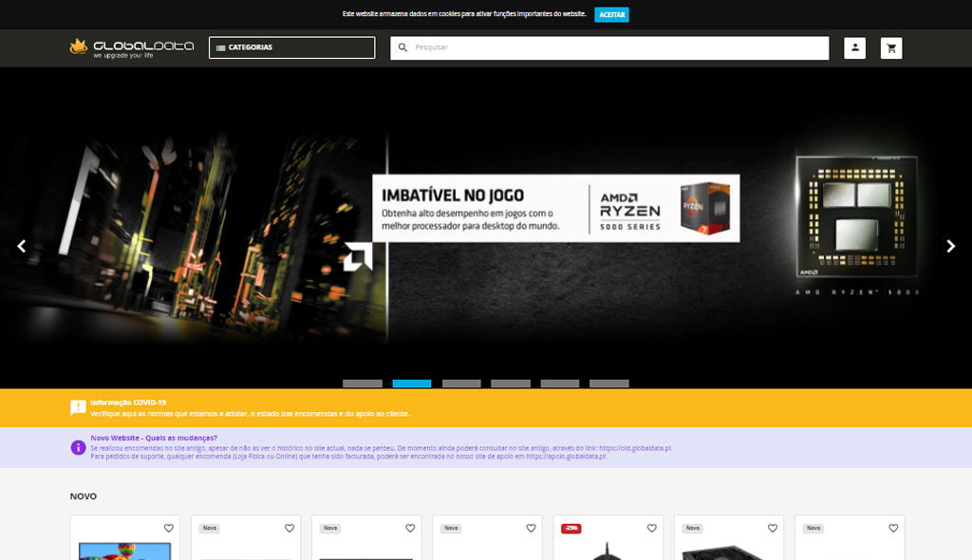The width and height of the screenshot is (972, 560).
Task: Open the balloon monitor product thumbnail
Action: (124, 551)
